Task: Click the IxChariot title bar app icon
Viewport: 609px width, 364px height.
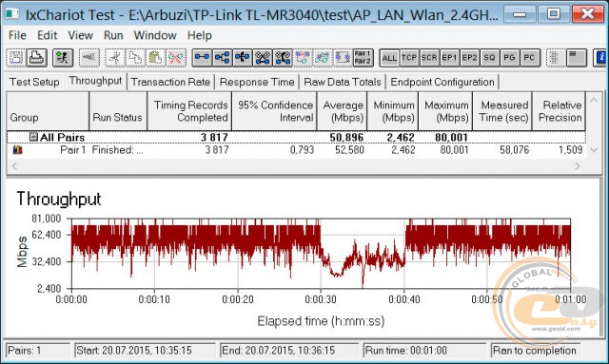Action: coord(11,14)
